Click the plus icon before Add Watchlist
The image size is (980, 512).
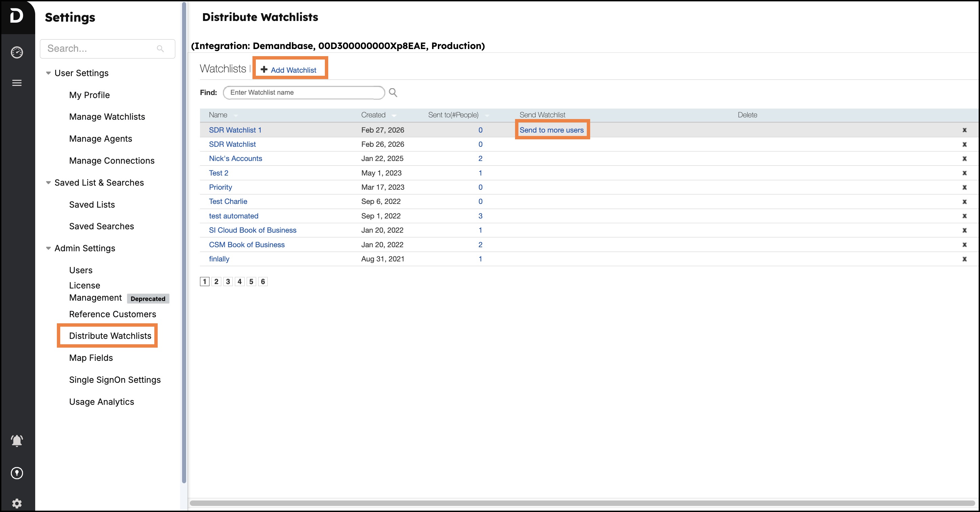coord(264,69)
